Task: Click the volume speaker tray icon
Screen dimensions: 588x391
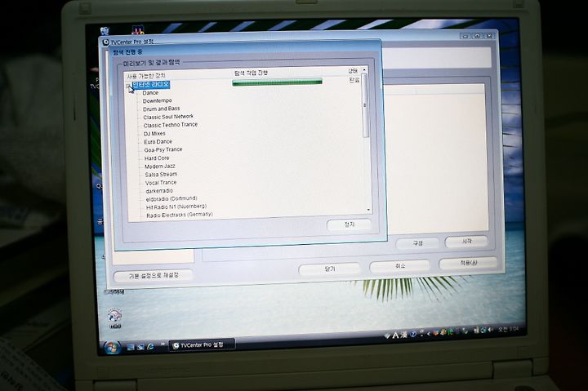Action: pyautogui.click(x=491, y=330)
